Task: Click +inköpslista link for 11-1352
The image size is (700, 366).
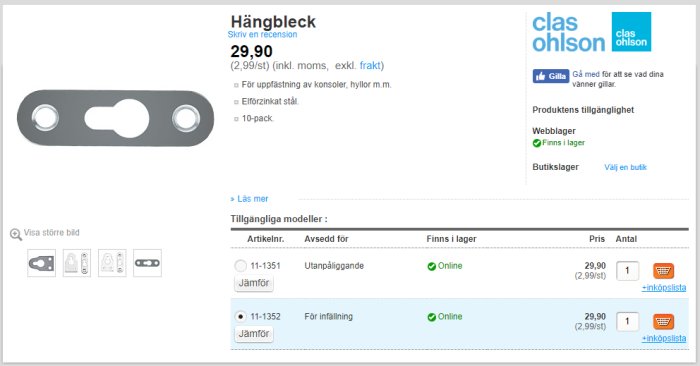Action: [664, 339]
